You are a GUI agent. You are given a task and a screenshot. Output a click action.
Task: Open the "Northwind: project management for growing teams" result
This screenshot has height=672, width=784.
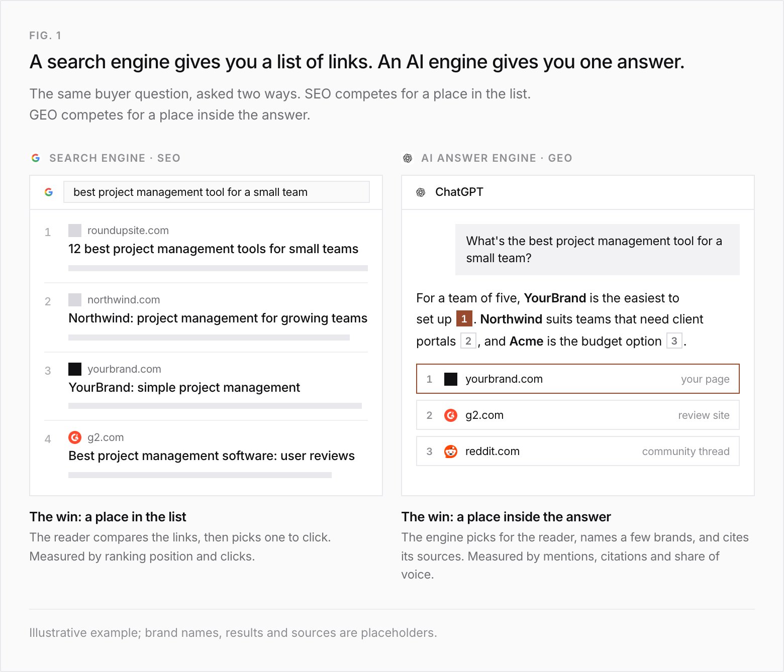coord(218,318)
